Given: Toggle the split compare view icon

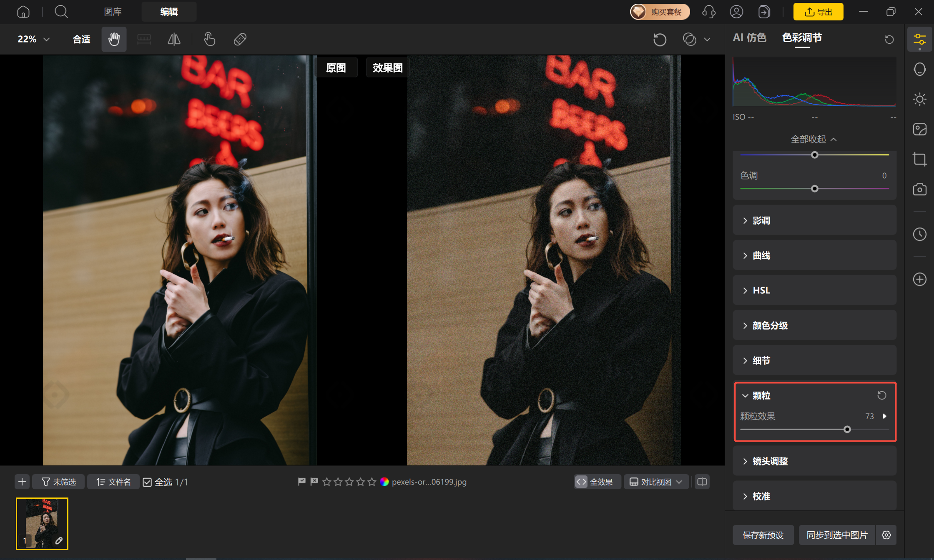Looking at the screenshot, I should click(x=702, y=482).
